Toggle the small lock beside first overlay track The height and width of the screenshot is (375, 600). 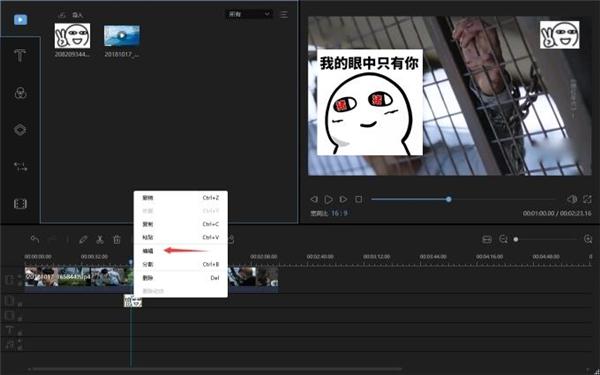click(20, 304)
